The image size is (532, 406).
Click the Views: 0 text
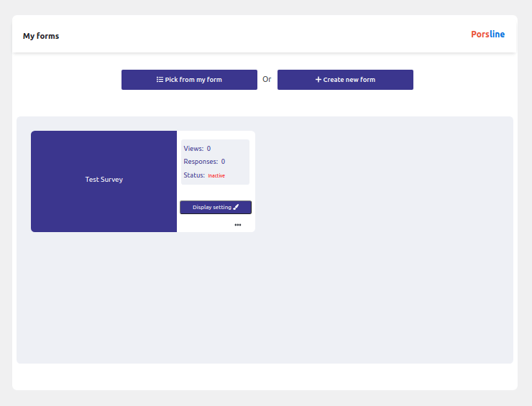[197, 149]
